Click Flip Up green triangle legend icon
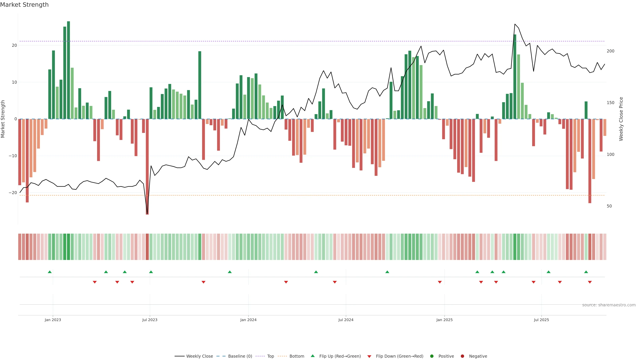The image size is (644, 362). pyautogui.click(x=312, y=356)
